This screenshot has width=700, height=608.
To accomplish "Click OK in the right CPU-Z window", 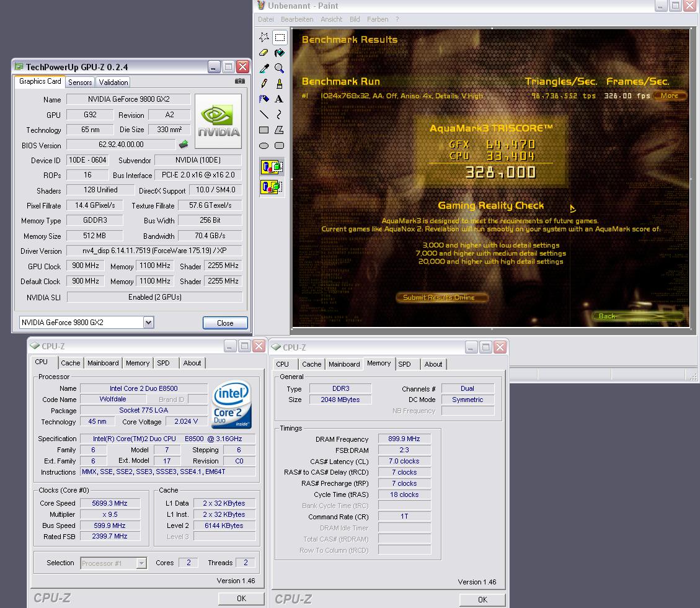I will point(482,599).
